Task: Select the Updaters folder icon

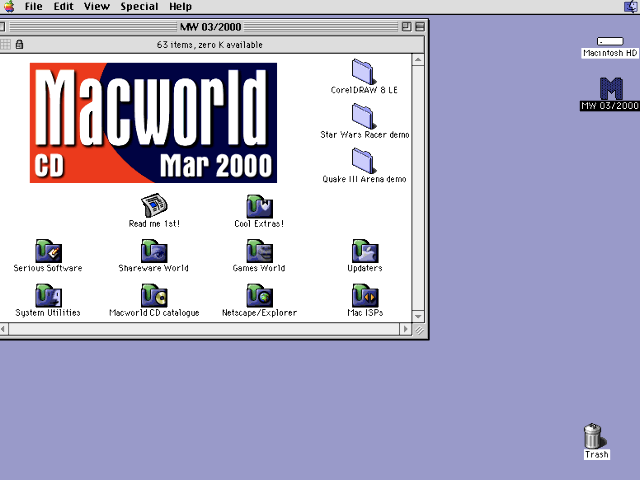Action: click(365, 251)
